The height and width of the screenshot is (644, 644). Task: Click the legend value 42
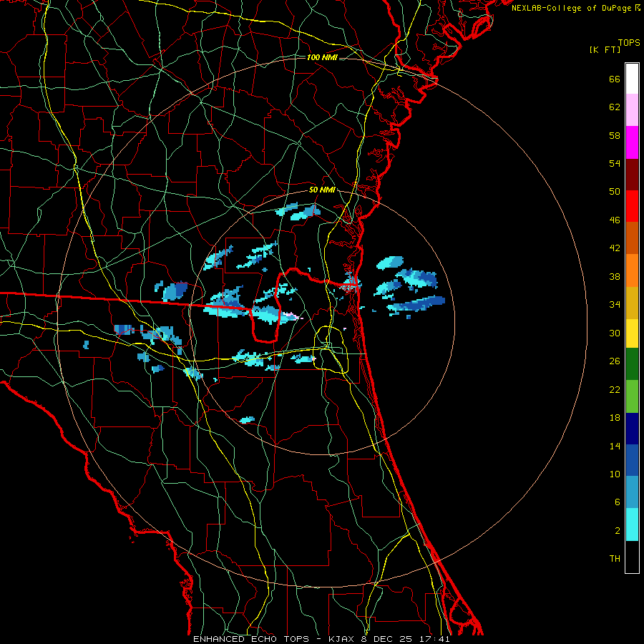[615, 248]
